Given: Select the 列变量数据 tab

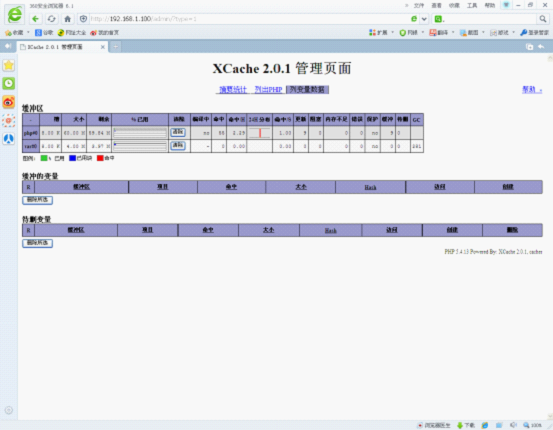Looking at the screenshot, I should click(x=308, y=90).
